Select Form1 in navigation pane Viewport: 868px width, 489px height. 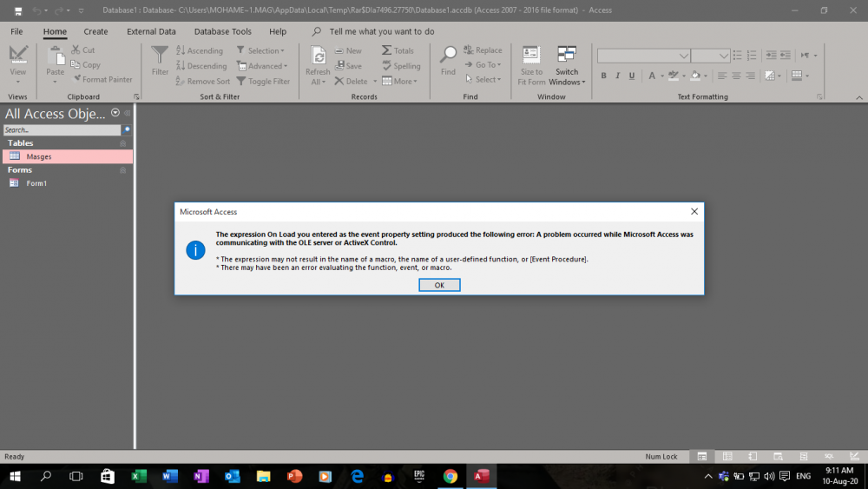68,183
